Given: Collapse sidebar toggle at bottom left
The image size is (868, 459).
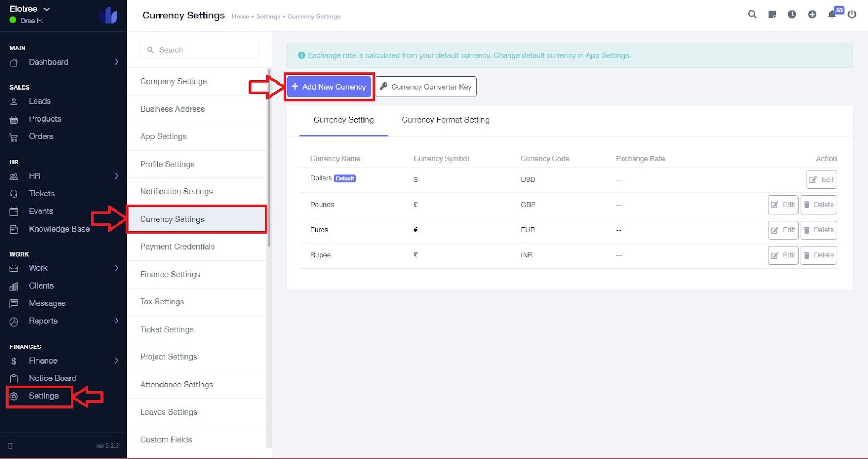Looking at the screenshot, I should (10, 445).
